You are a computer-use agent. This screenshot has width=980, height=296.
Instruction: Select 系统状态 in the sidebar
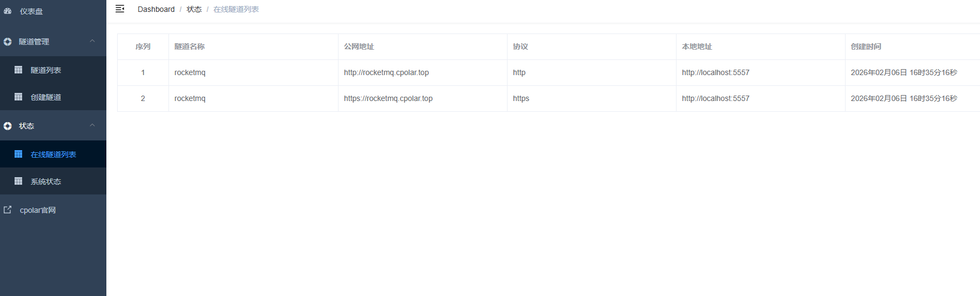(x=46, y=181)
